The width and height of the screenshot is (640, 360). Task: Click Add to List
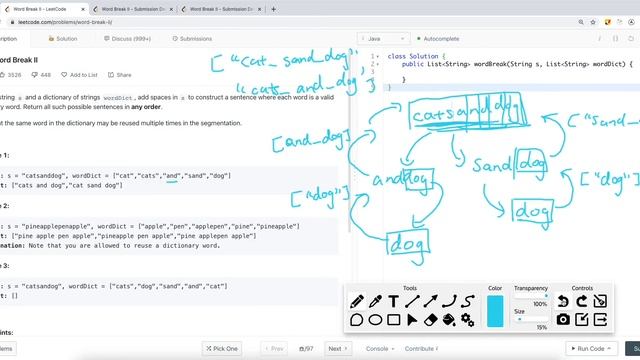point(79,75)
